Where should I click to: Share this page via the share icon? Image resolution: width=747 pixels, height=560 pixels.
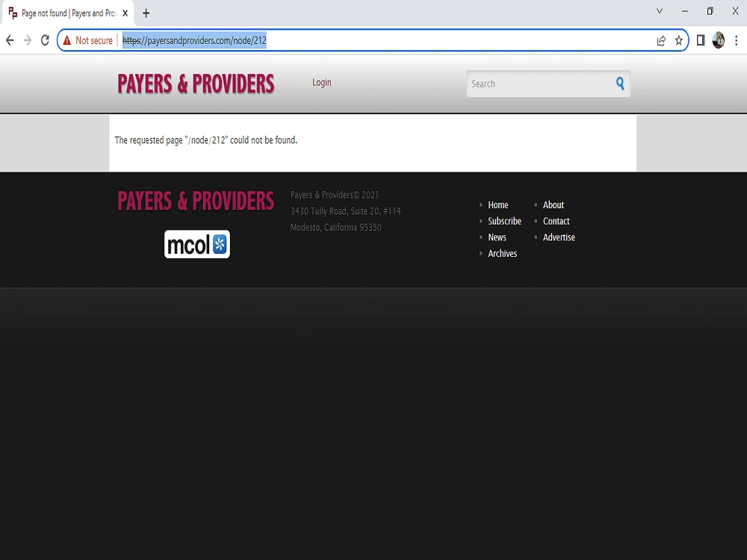click(661, 40)
